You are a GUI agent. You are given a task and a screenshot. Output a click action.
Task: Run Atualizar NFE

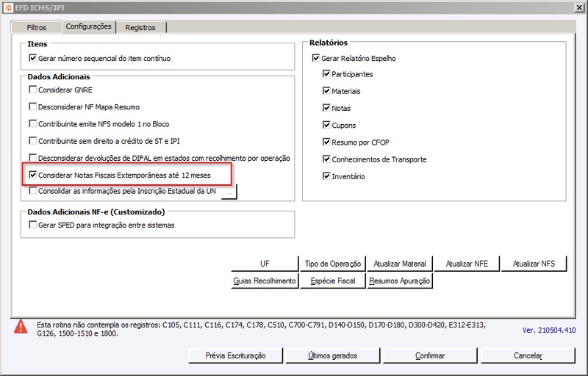tap(467, 264)
